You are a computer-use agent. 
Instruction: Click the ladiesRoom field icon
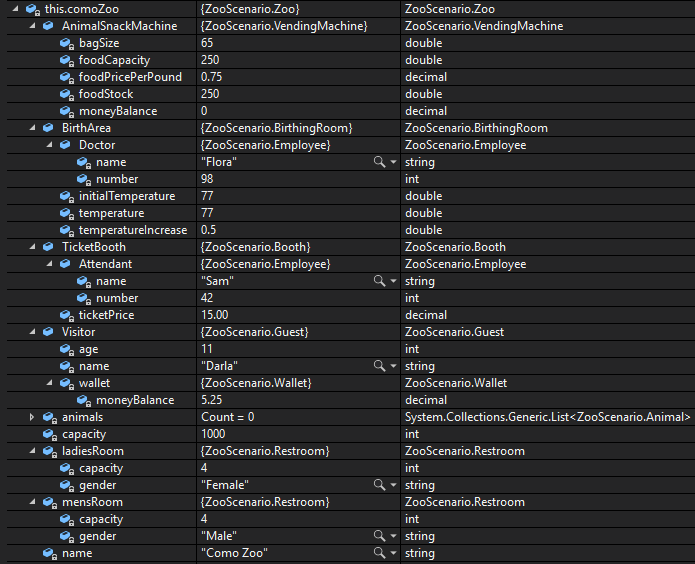tap(50, 451)
